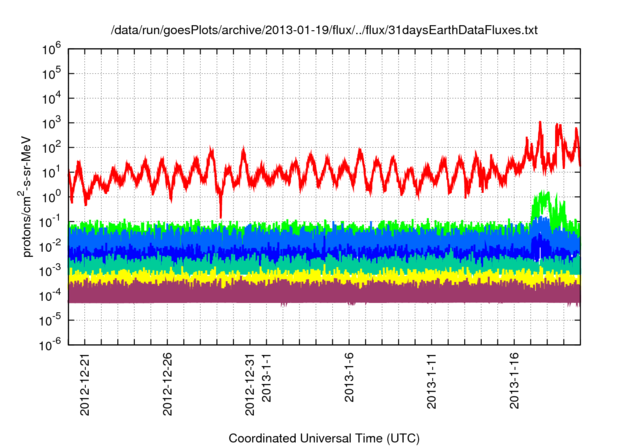The height and width of the screenshot is (448, 640).
Task: Click the plot title file path text
Action: [324, 31]
